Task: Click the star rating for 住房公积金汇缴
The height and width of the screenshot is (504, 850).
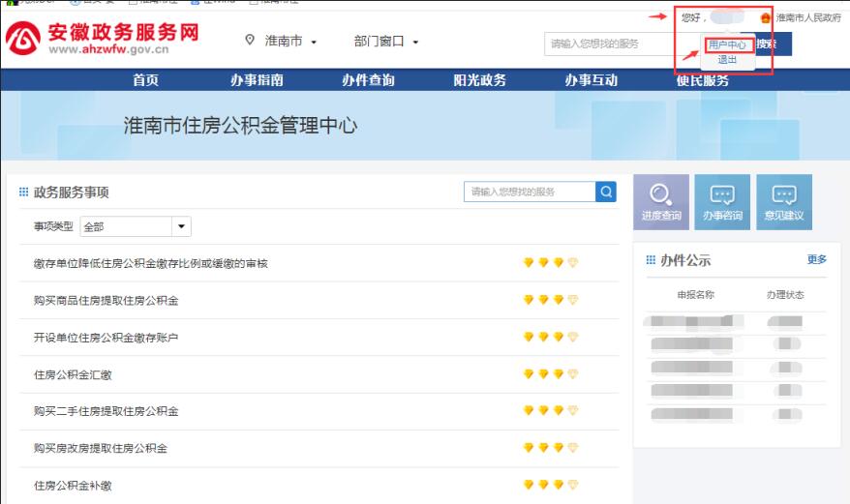Action: tap(550, 374)
